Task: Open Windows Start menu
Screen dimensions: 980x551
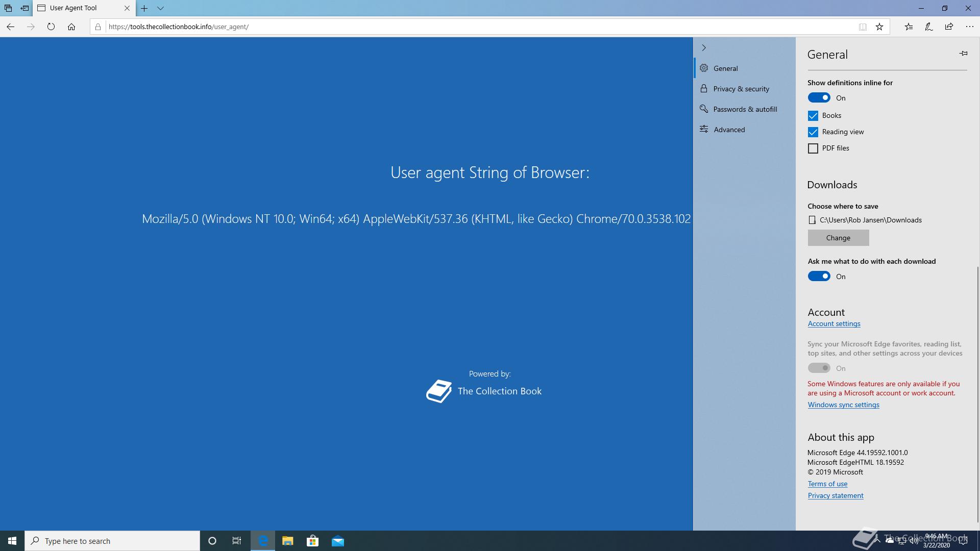Action: [12, 541]
